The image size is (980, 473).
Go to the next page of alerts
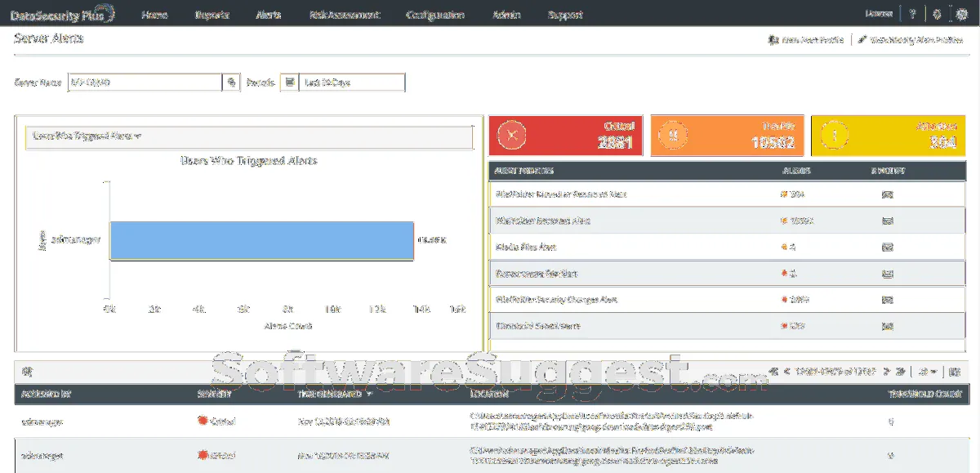(x=886, y=372)
